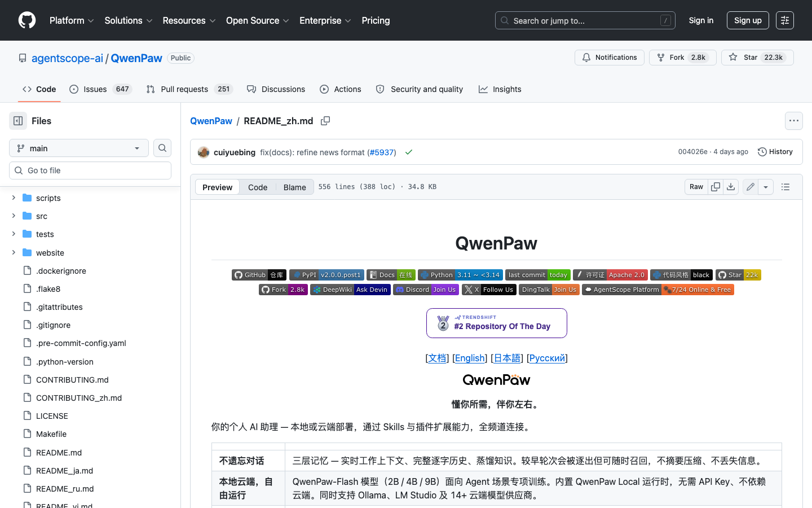The width and height of the screenshot is (812, 508).
Task: Open the Solutions menu
Action: [x=129, y=20]
